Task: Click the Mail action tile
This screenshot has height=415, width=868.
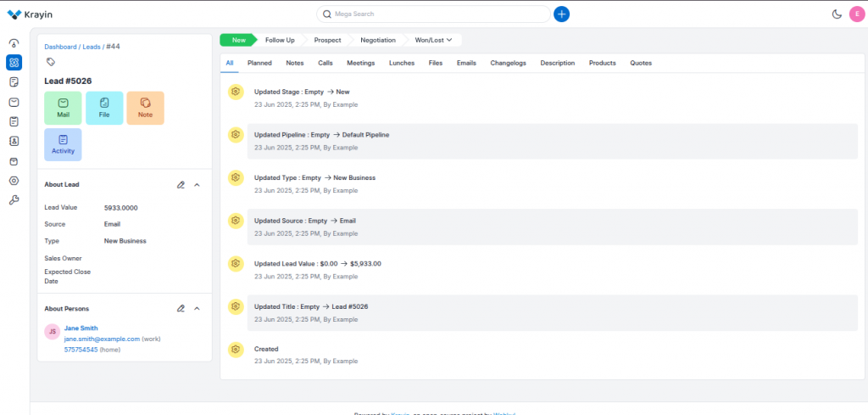Action: (x=63, y=108)
